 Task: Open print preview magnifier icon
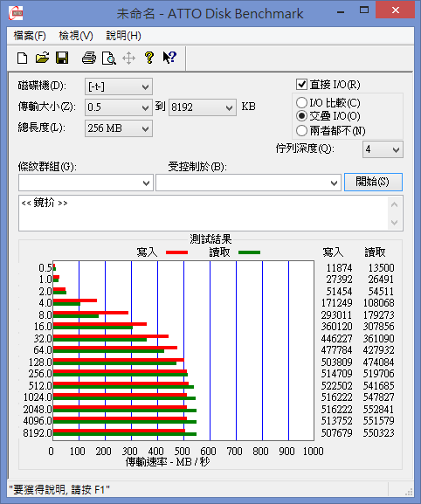pyautogui.click(x=108, y=59)
